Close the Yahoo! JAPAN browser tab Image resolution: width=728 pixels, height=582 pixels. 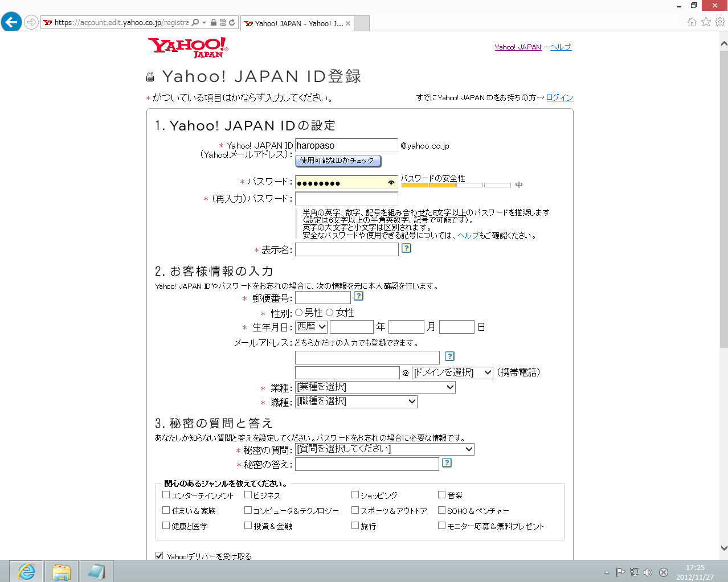348,23
